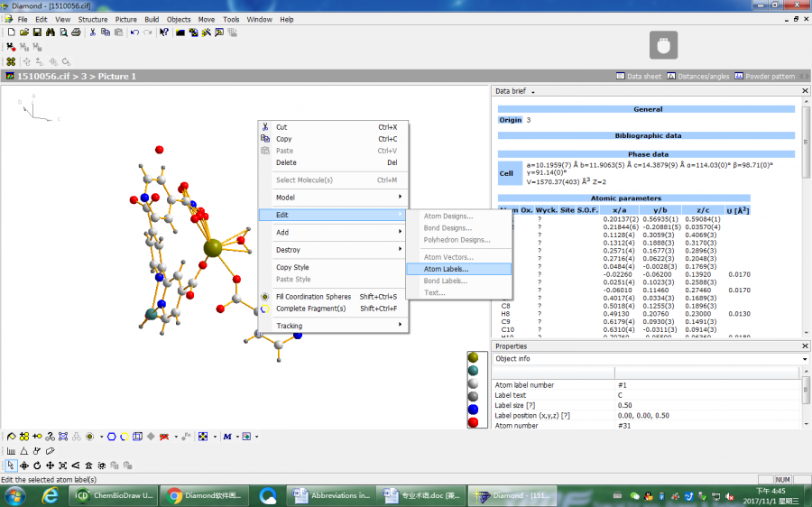
Task: Expand the Tracking submenu
Action: tap(334, 326)
